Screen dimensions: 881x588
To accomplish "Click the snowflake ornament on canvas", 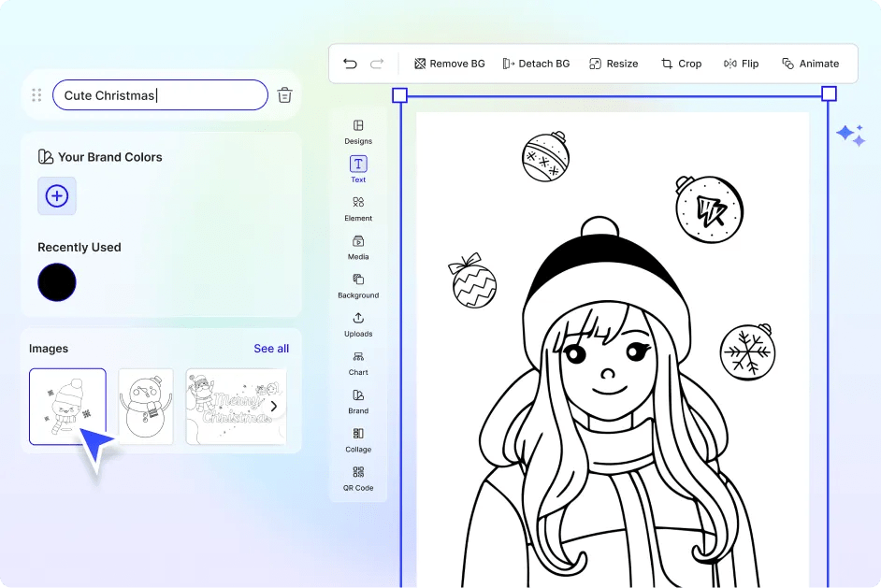I will pyautogui.click(x=748, y=351).
